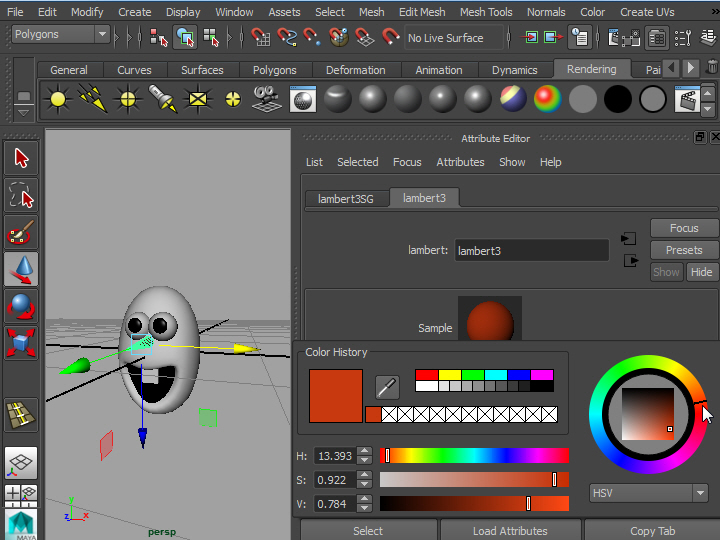Open the Mesh Tools menu
This screenshot has width=720, height=540.
click(486, 12)
